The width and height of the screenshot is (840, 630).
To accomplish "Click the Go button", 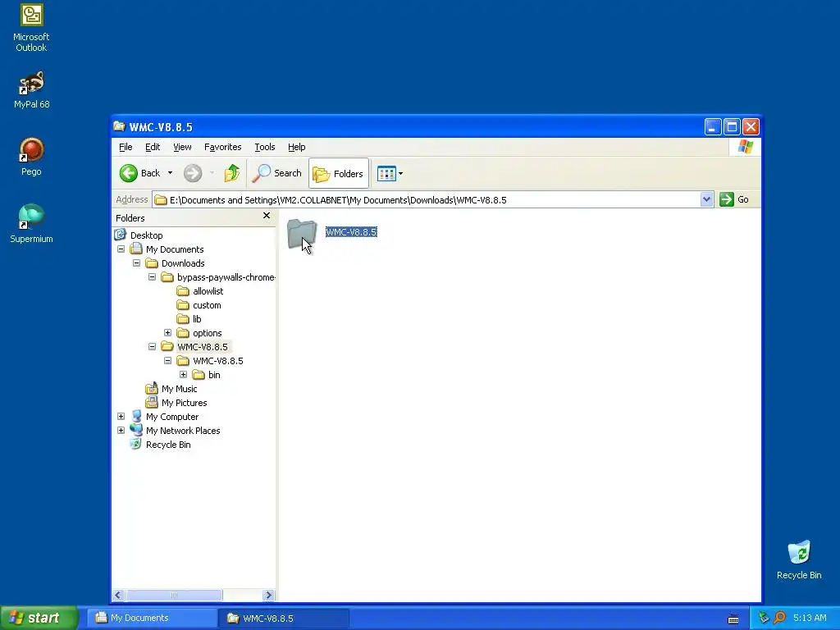I will [734, 199].
